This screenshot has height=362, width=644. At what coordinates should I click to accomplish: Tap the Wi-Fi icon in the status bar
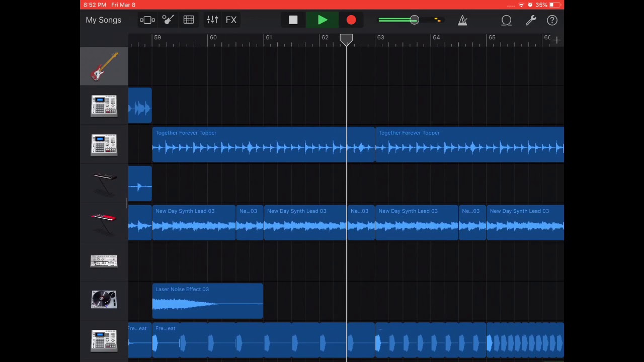click(521, 5)
